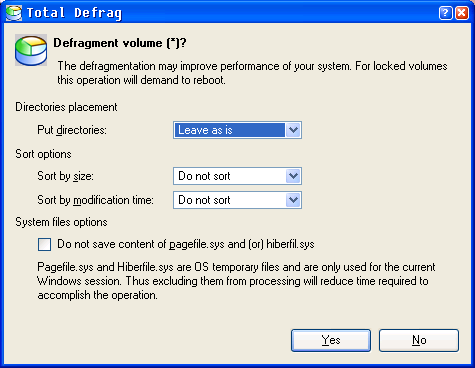Click the Pagefile.sys explanation paragraph

point(236,281)
